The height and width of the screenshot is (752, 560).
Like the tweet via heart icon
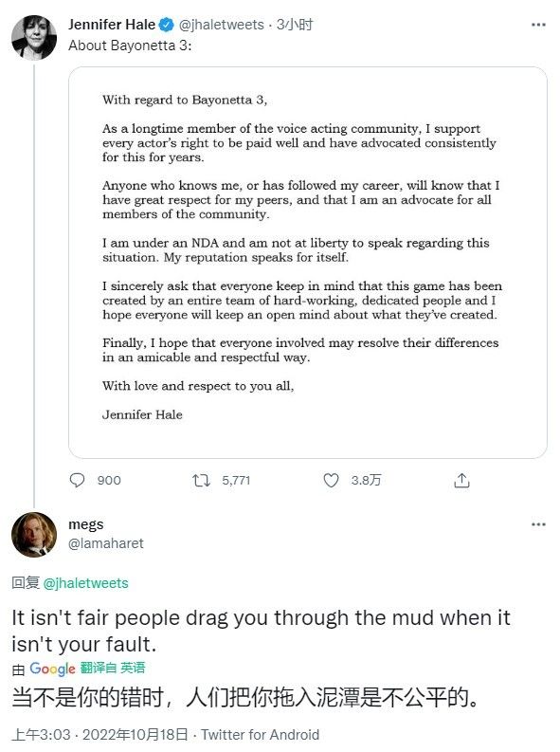point(331,480)
